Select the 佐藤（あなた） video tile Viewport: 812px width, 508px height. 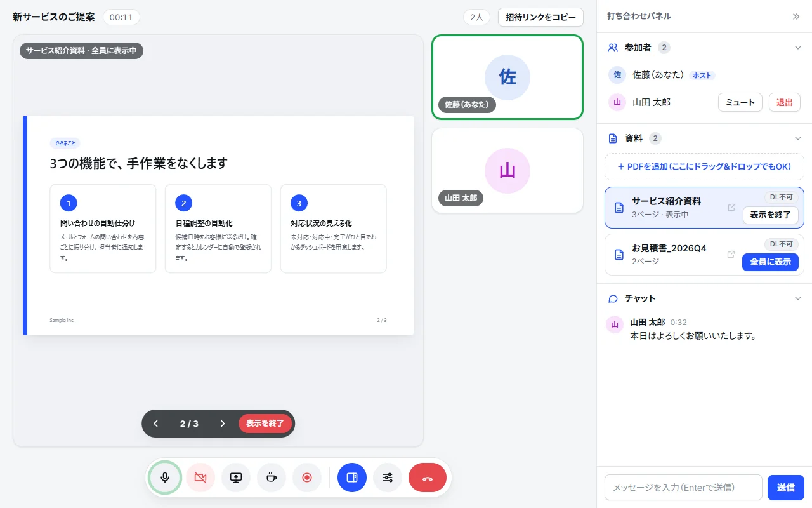(x=507, y=77)
